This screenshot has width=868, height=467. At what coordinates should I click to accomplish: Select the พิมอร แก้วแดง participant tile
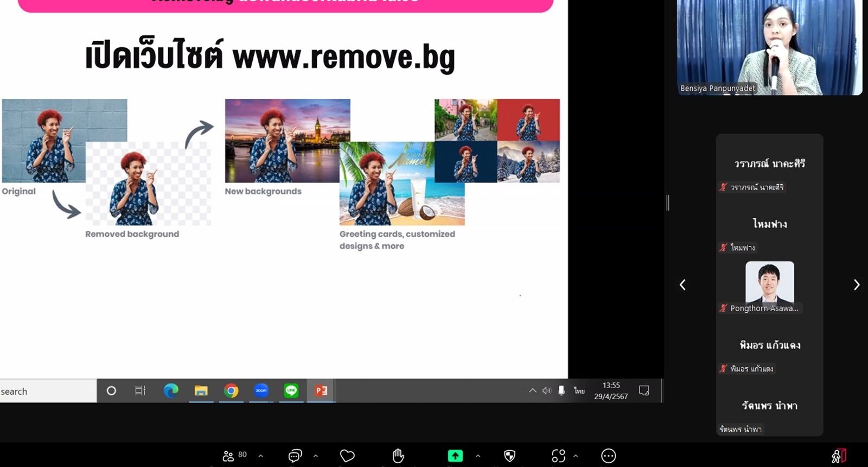[769, 345]
